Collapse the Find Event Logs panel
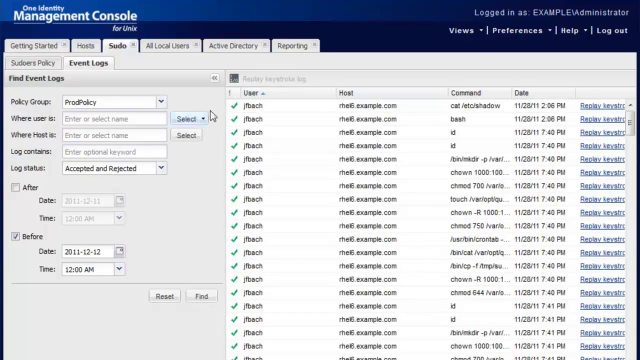This screenshot has height=360, width=640. [x=215, y=78]
